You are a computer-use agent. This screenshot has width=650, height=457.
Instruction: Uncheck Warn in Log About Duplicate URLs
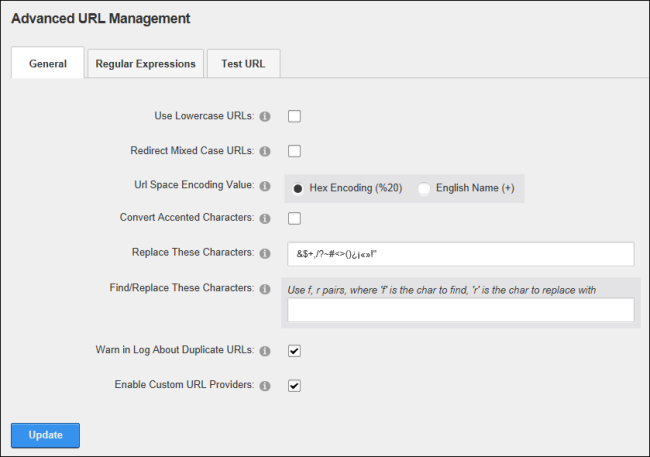pos(294,351)
